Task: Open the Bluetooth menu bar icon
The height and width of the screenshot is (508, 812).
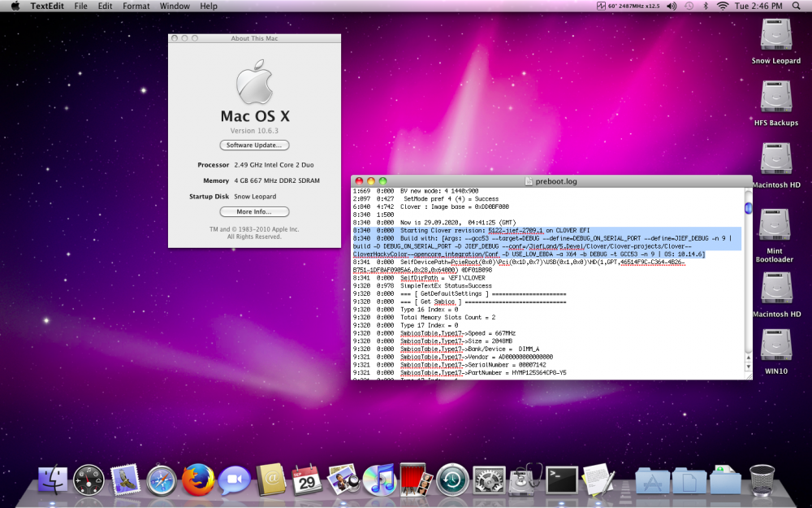Action: point(706,7)
